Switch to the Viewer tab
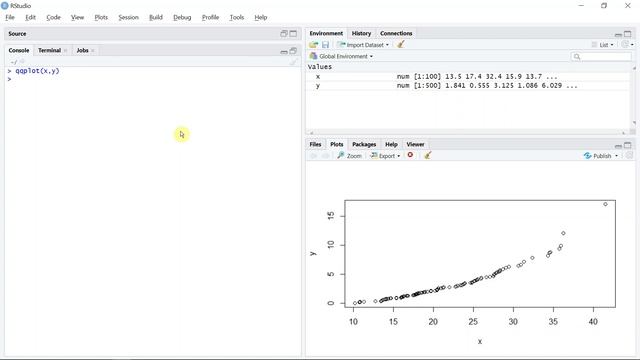The height and width of the screenshot is (360, 640). [x=415, y=144]
